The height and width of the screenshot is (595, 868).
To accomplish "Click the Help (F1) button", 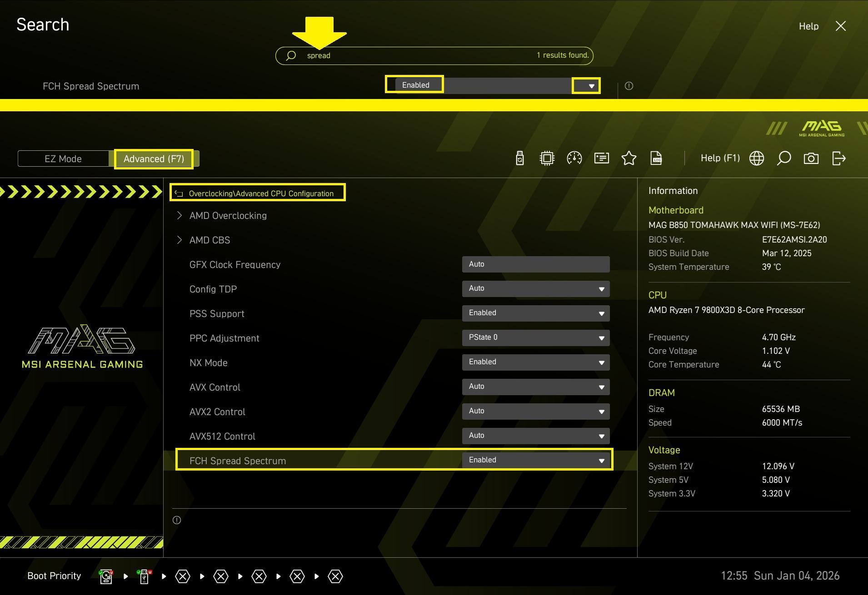I will [x=720, y=158].
